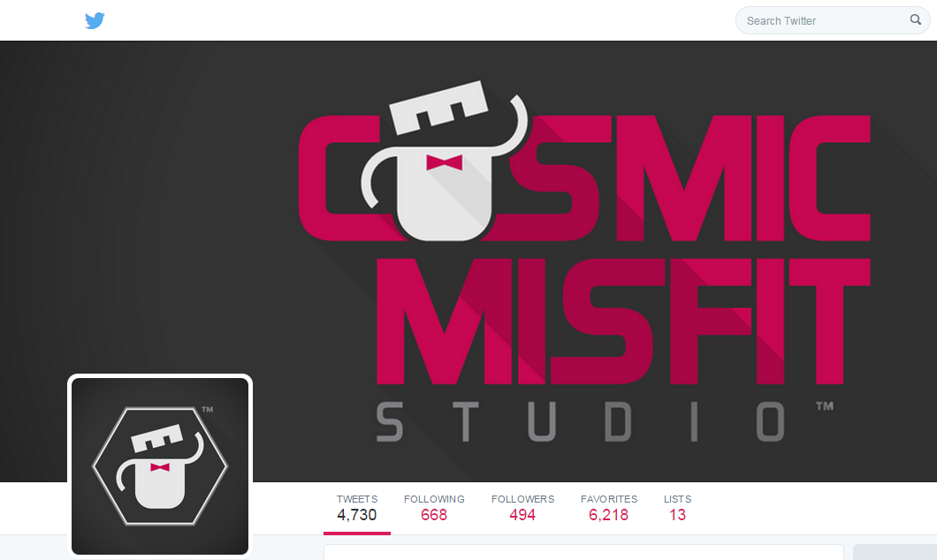
Task: Click the 4,730 tweets count
Action: point(357,515)
